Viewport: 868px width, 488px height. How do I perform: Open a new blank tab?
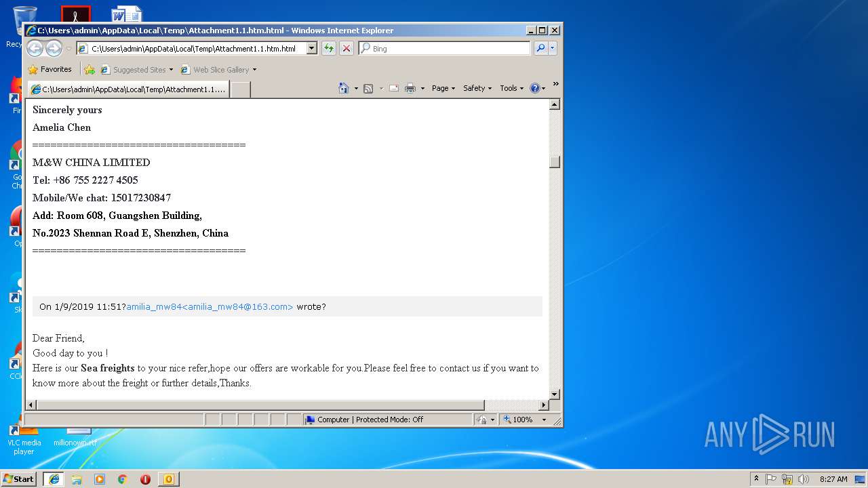[x=241, y=89]
